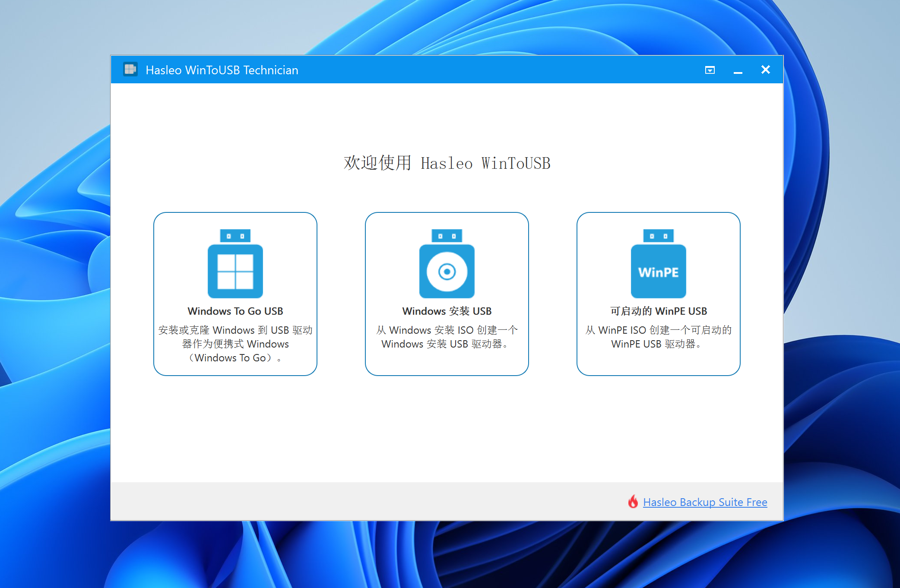Click the 从 WinPE ISO 创建 description text
The height and width of the screenshot is (588, 900).
(x=659, y=337)
